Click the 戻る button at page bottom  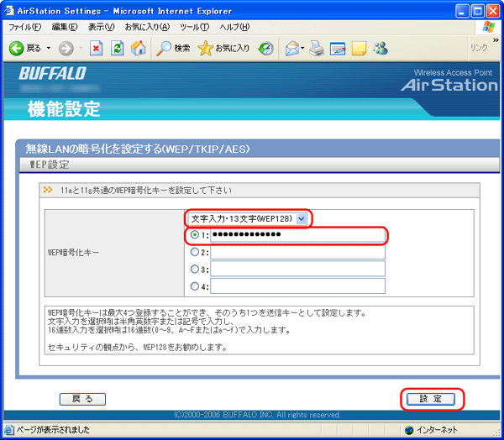(82, 399)
